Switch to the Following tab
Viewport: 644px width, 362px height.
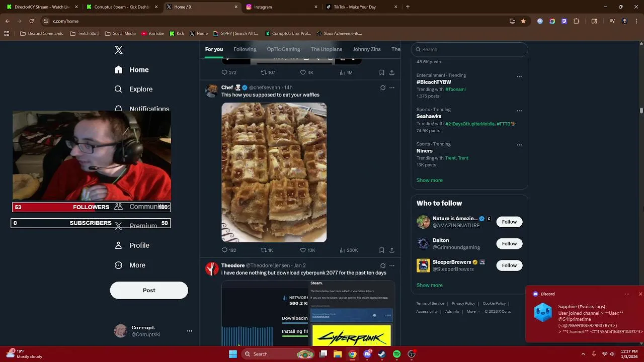click(245, 49)
